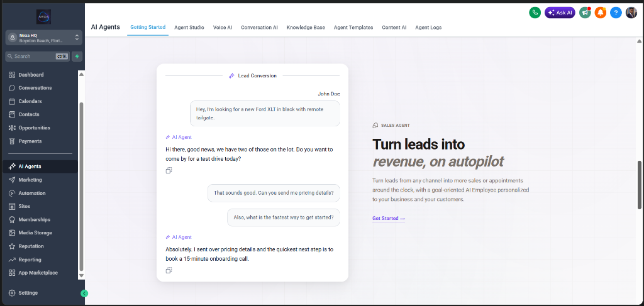Viewport: 644px width, 306px height.
Task: Click the megaphone announcements icon
Action: pyautogui.click(x=585, y=13)
